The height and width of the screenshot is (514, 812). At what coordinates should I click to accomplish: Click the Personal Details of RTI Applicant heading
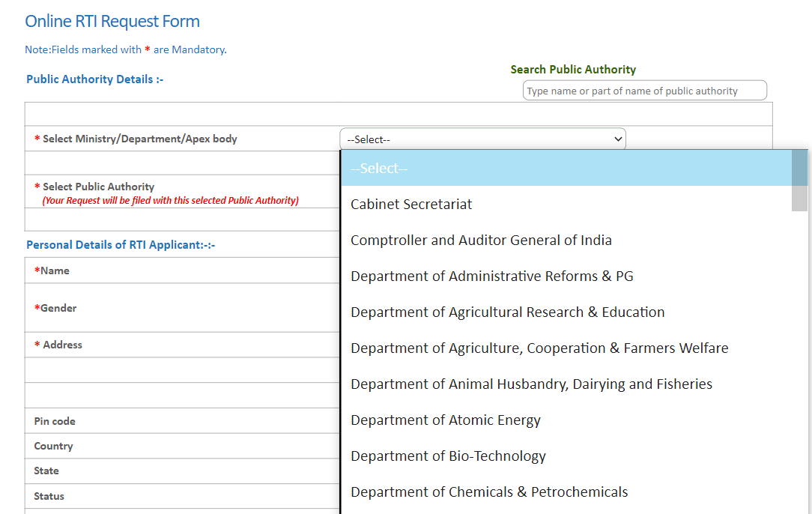point(121,245)
